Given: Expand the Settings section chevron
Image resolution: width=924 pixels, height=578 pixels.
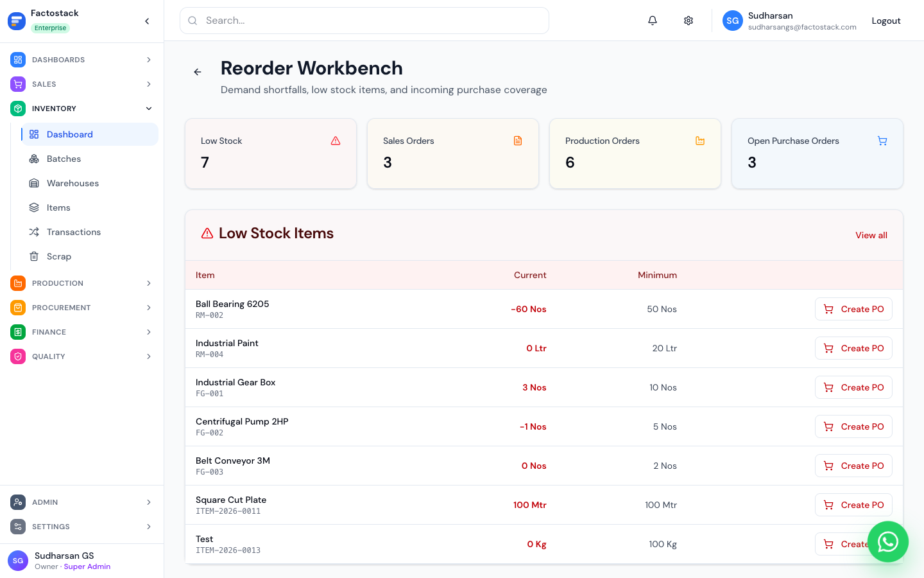Looking at the screenshot, I should 149,527.
